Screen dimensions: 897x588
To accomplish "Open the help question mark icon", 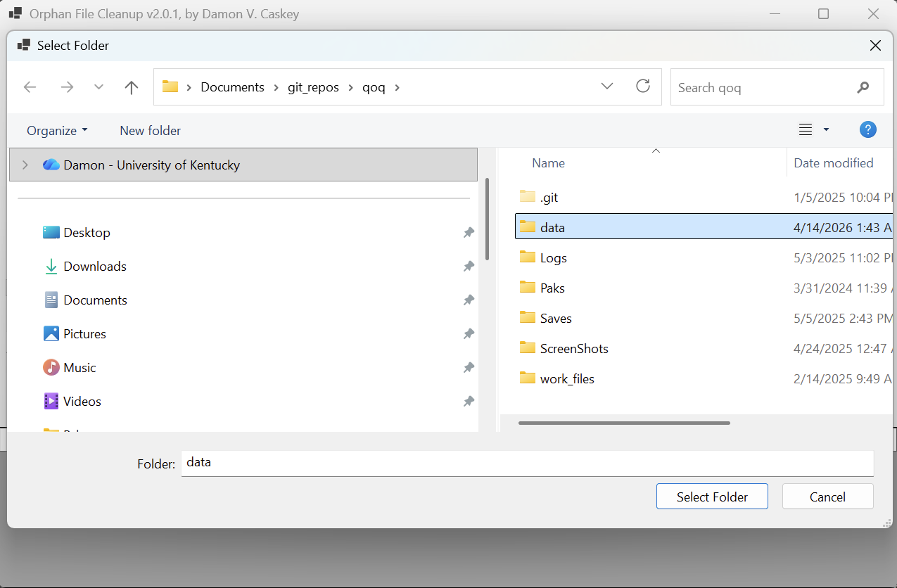I will tap(867, 130).
